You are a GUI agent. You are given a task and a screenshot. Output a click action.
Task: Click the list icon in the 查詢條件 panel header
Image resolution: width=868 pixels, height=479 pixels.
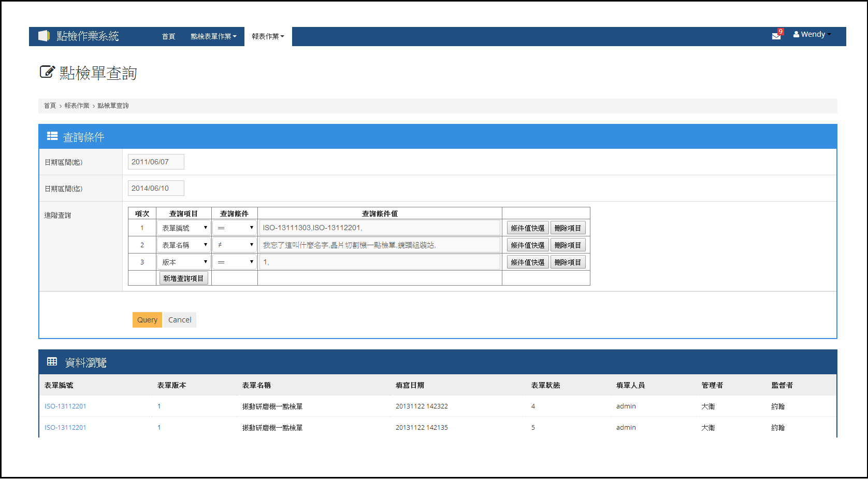(x=52, y=136)
